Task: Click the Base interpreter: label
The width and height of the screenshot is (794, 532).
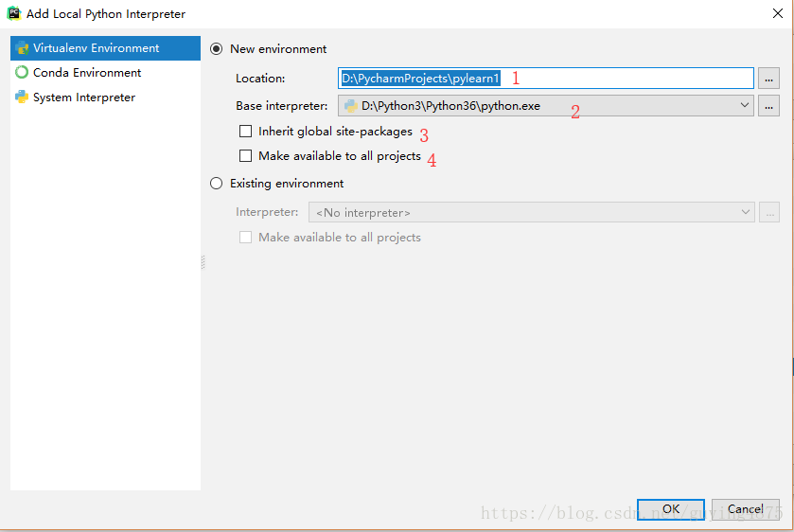Action: click(282, 106)
